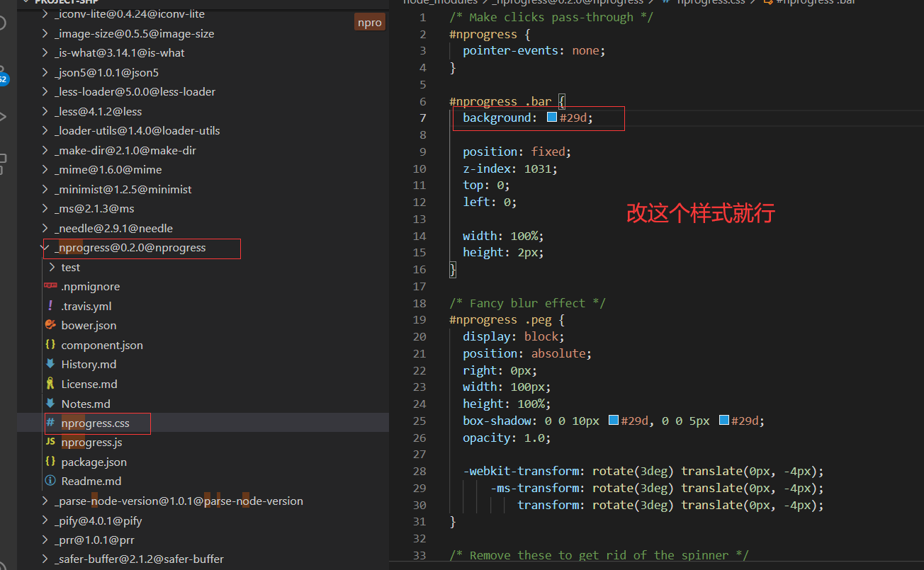Expand the _less-loader@5.0.0 folder
Viewport: 924px width, 570px height.
[x=46, y=91]
